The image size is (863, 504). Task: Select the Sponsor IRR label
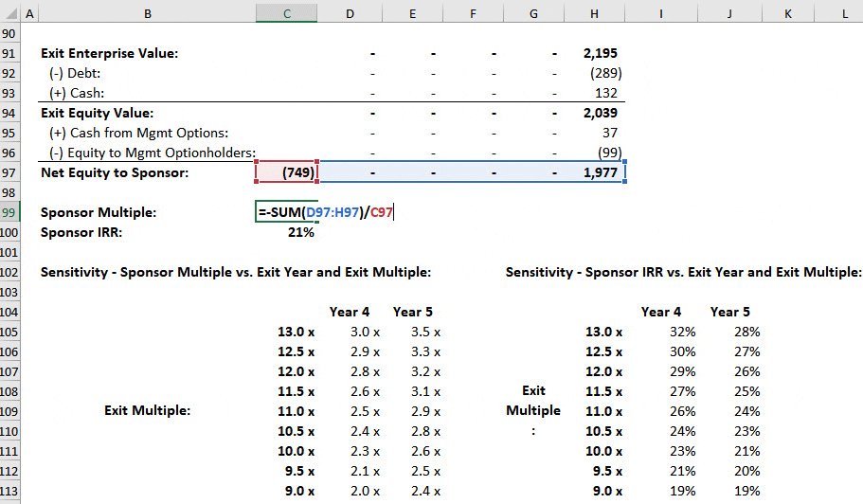pyautogui.click(x=81, y=232)
